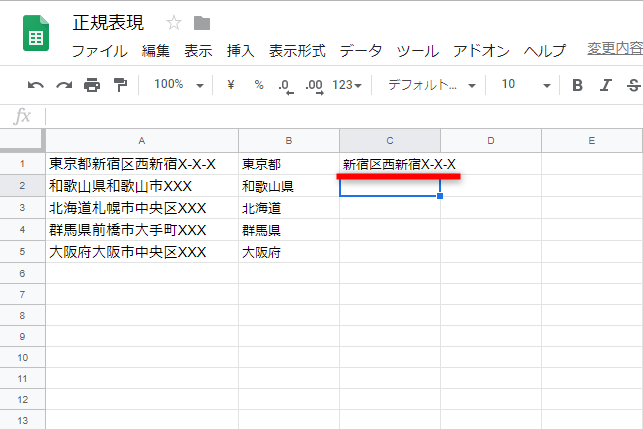
Task: Click into the formula bar
Action: pyautogui.click(x=344, y=116)
